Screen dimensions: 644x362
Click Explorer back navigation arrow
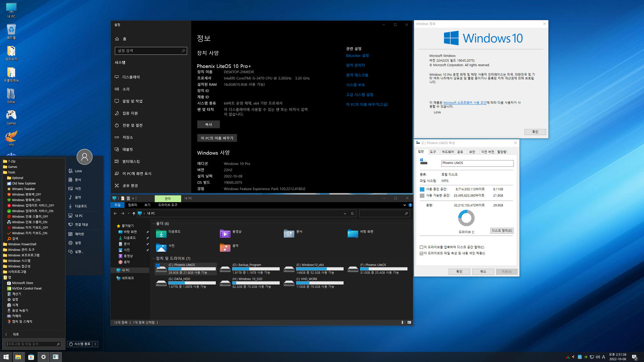coord(115,213)
